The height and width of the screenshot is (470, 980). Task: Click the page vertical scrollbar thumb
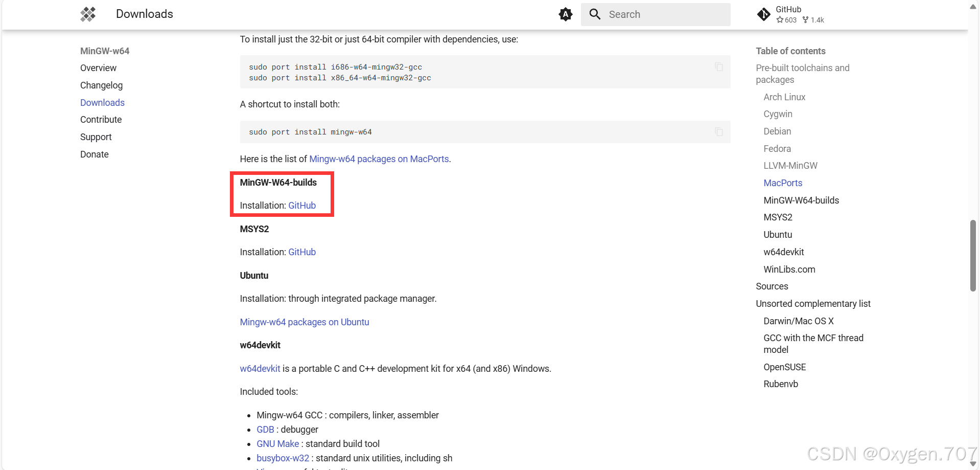(973, 256)
